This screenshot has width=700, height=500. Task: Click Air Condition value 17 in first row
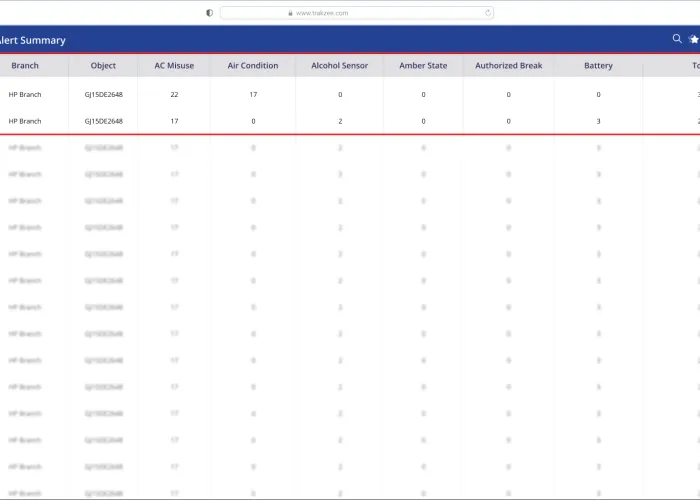[x=253, y=94]
